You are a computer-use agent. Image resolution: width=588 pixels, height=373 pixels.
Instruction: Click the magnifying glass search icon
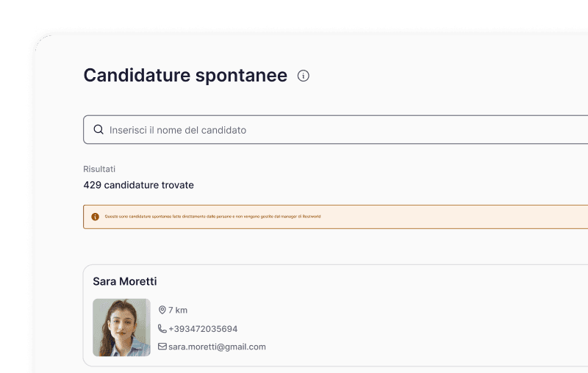pos(98,130)
